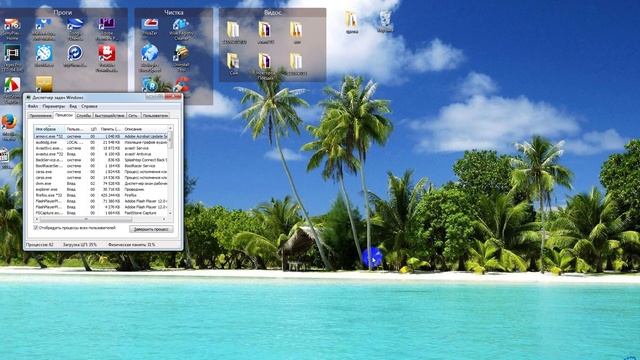Sort by the Имя образа column header
Image resolution: width=640 pixels, height=360 pixels.
(x=49, y=129)
